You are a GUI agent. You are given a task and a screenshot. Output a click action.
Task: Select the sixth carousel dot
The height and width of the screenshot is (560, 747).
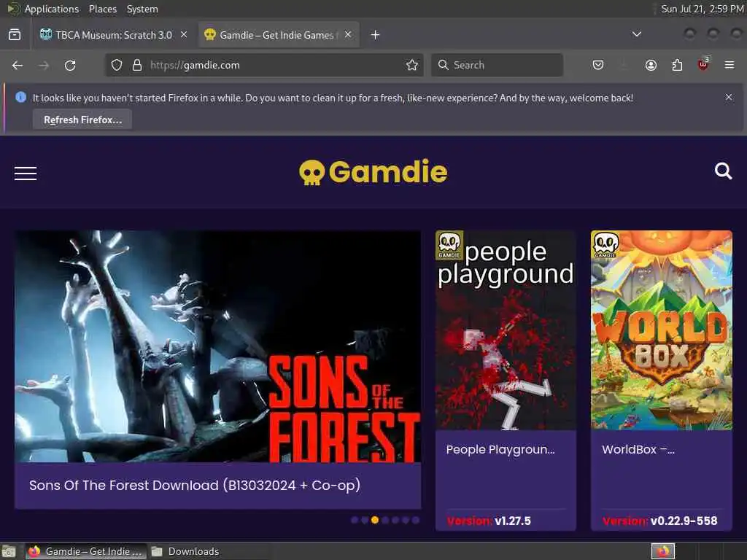click(x=406, y=520)
